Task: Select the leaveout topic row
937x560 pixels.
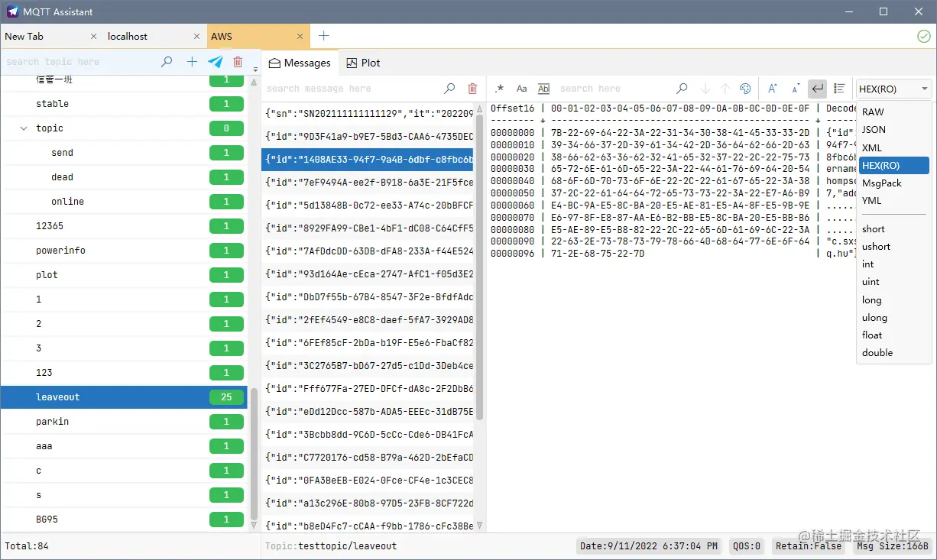Action: [124, 397]
